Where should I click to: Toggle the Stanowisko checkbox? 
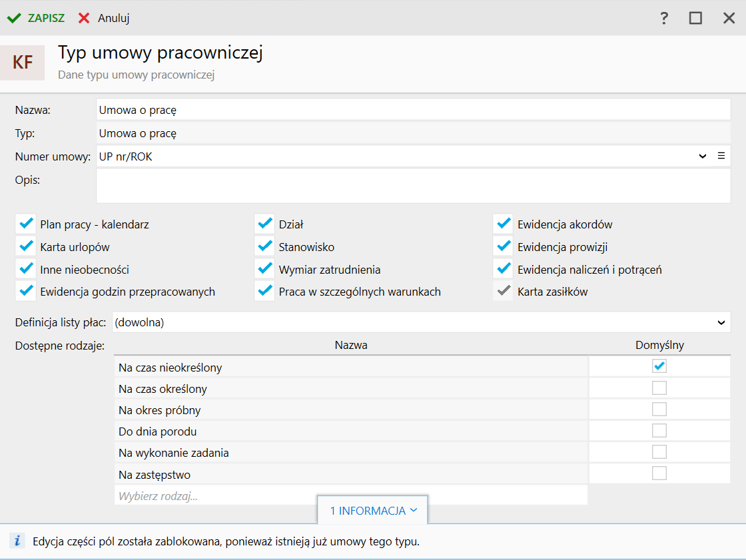pos(265,247)
